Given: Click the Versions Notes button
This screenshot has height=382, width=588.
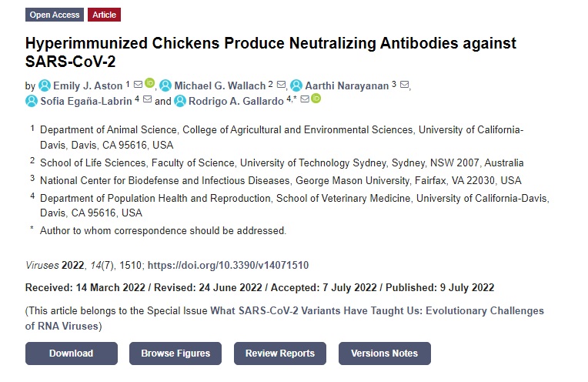Looking at the screenshot, I should [x=385, y=354].
